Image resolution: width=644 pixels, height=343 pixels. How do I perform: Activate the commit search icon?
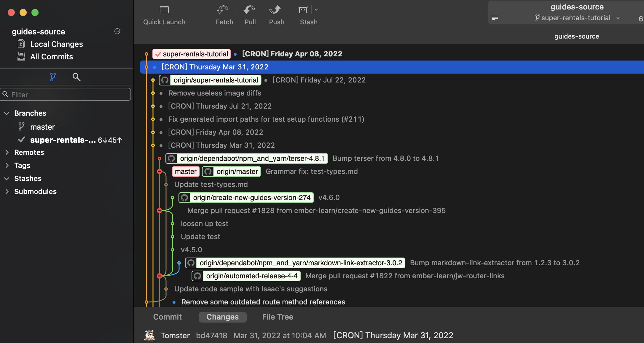pyautogui.click(x=76, y=77)
